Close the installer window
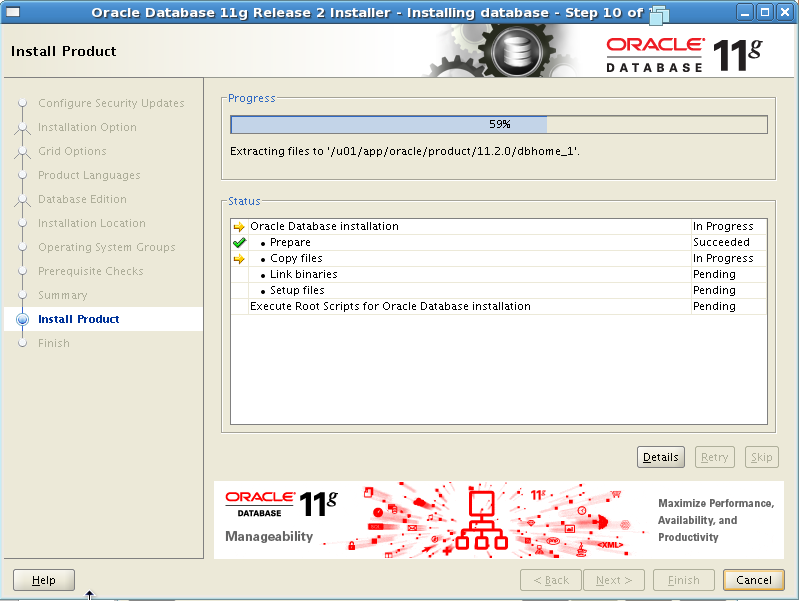The width and height of the screenshot is (799, 601). pos(785,12)
